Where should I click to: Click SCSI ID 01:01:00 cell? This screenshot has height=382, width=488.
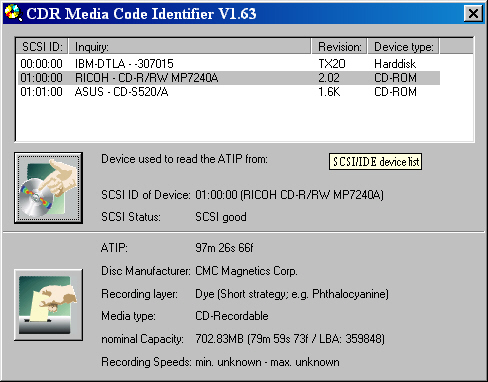point(41,92)
